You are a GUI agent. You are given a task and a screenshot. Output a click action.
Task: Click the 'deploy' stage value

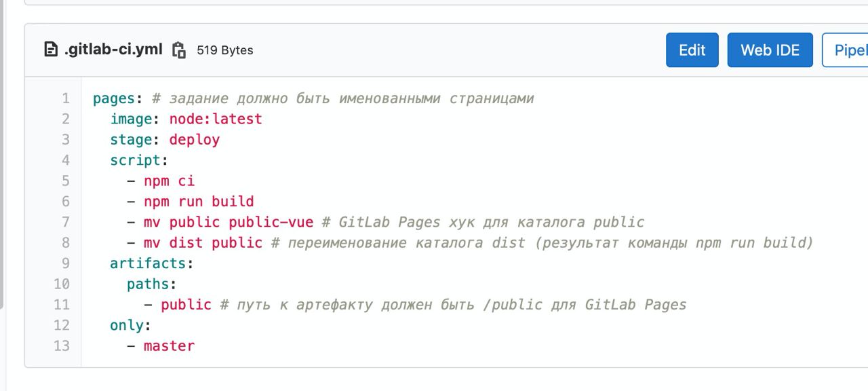195,140
